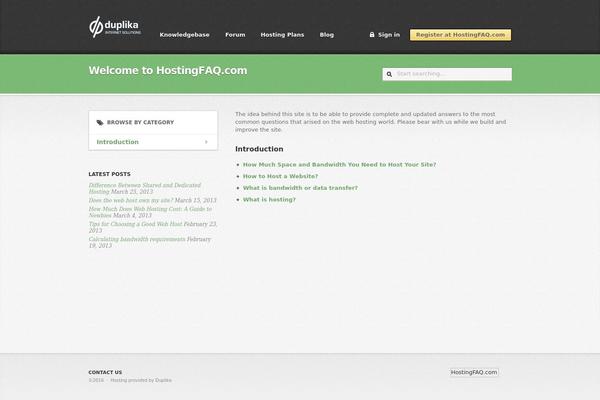This screenshot has height=400, width=600.
Task: Click Register at HostingFAQ.com button
Action: coord(460,35)
